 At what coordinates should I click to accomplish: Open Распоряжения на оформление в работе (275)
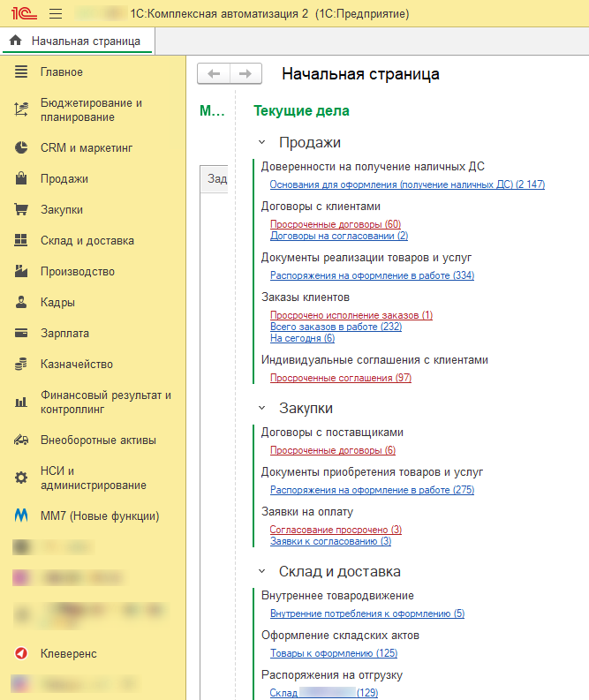[372, 490]
